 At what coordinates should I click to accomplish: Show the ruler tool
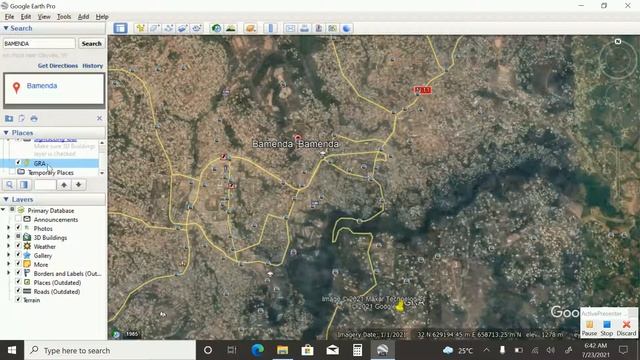click(270, 28)
